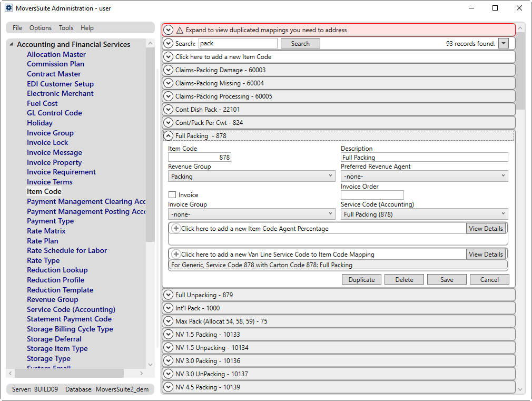Click the chevron icon on the Search bar row

point(168,43)
